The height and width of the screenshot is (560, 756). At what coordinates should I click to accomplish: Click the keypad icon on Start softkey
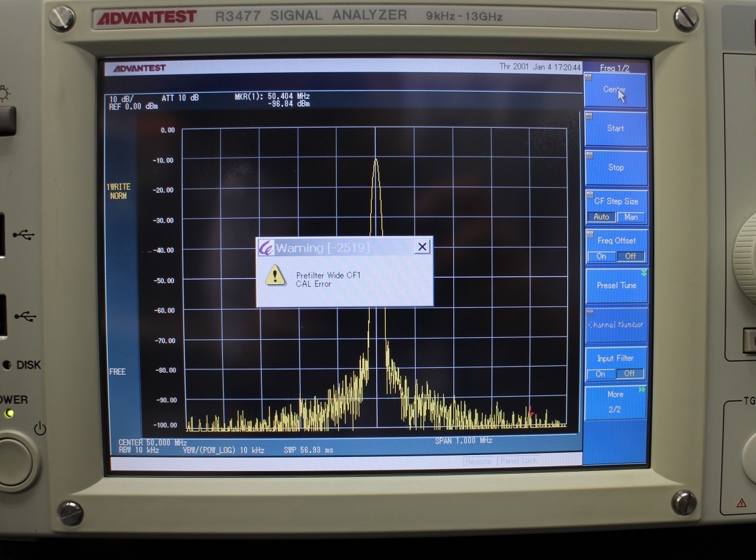589,116
